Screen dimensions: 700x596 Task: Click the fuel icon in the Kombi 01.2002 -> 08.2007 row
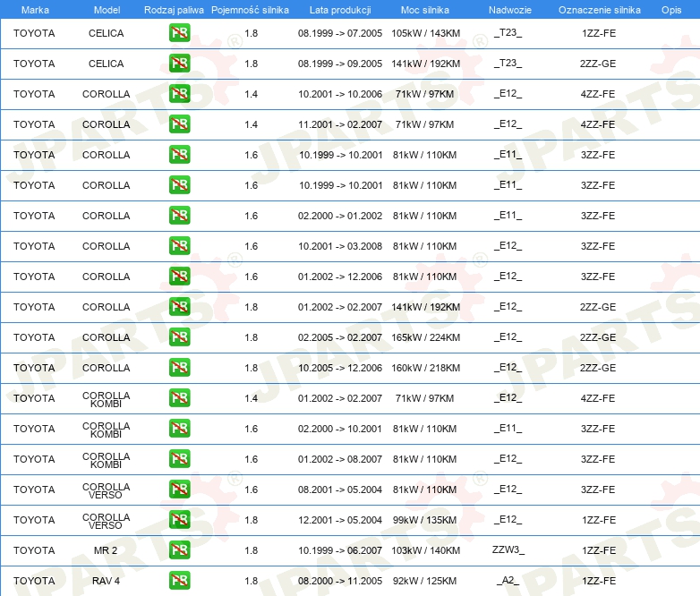[179, 459]
